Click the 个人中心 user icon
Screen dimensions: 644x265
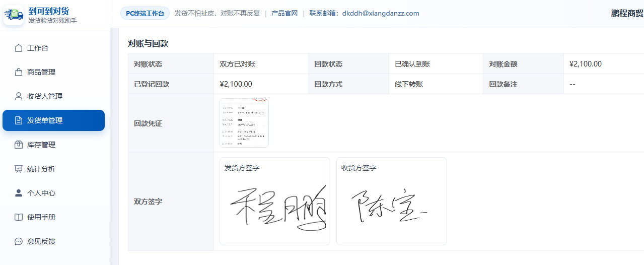click(x=19, y=193)
